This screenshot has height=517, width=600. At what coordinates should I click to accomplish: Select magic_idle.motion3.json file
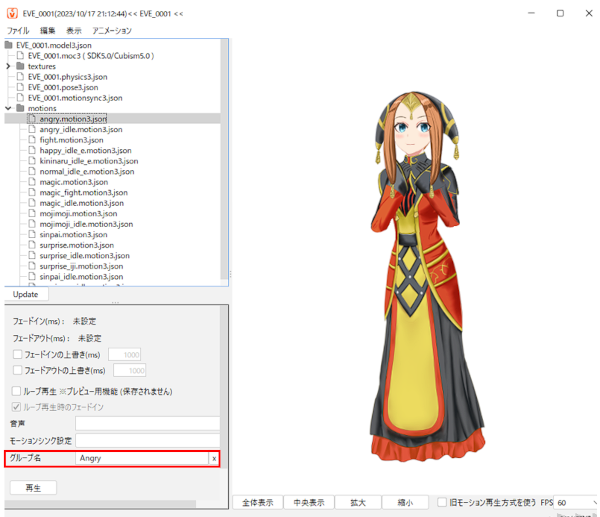click(x=82, y=203)
